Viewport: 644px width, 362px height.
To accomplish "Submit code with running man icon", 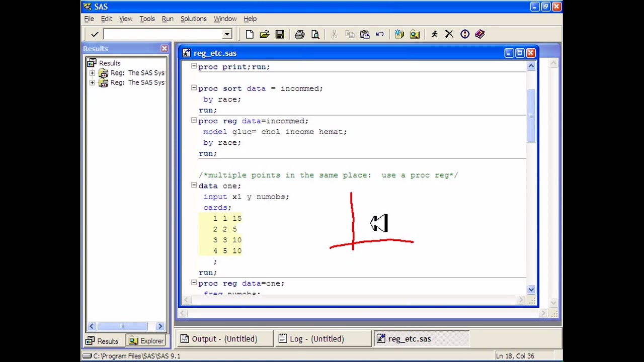I will coord(435,34).
